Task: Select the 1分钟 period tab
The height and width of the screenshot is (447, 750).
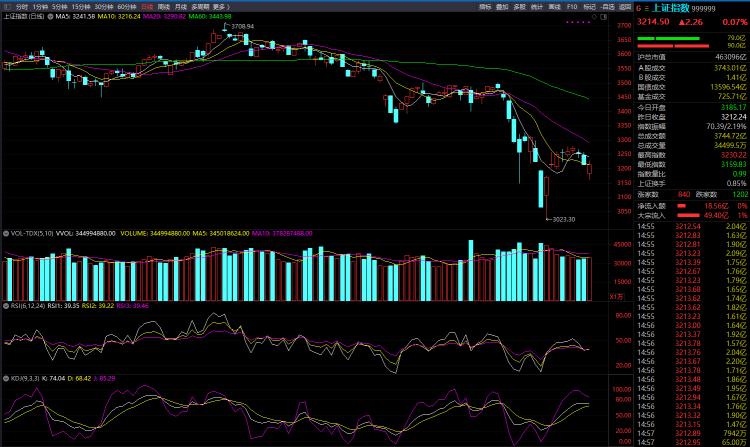Action: (40, 7)
